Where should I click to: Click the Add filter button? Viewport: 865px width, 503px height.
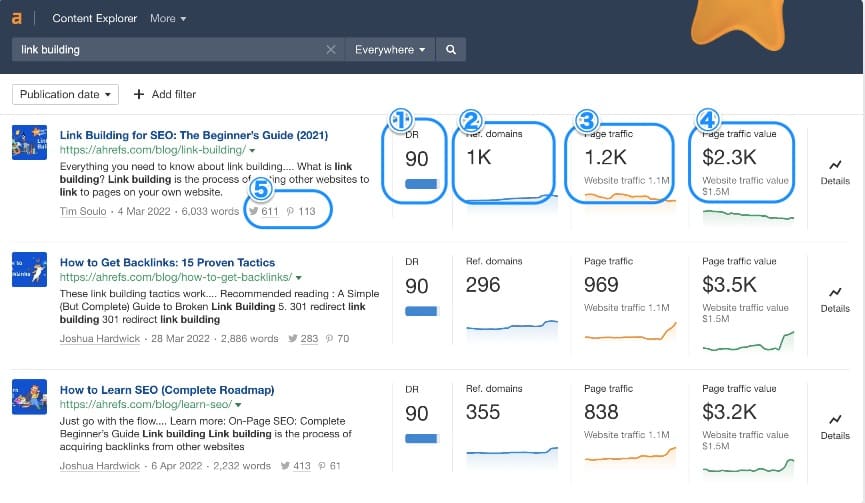pyautogui.click(x=165, y=94)
